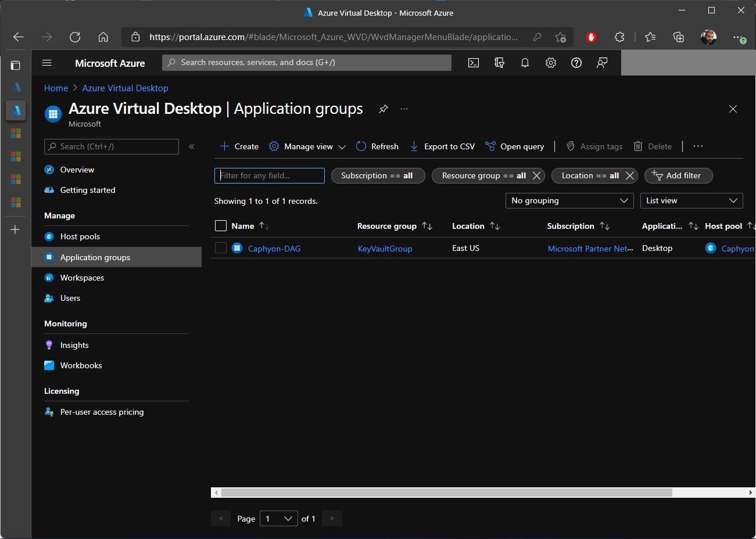The width and height of the screenshot is (756, 539).
Task: Pin the Application groups blade
Action: pos(383,109)
